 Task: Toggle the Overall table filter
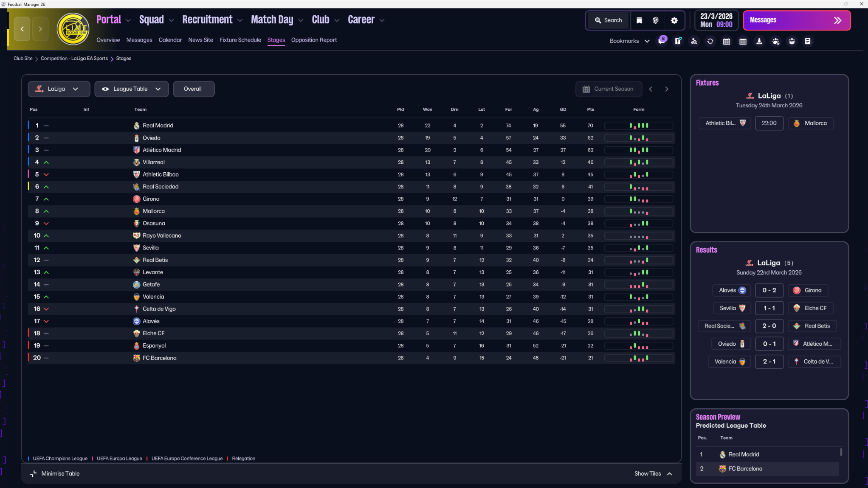coord(193,89)
